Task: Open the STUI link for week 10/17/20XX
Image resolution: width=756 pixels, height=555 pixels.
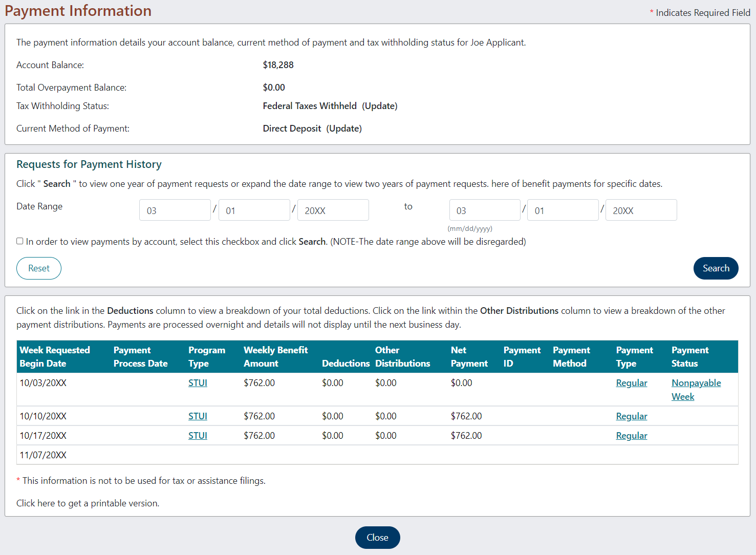Action: click(x=198, y=435)
